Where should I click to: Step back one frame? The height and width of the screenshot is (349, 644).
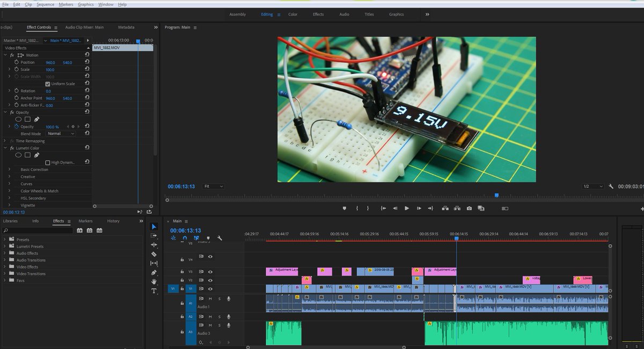395,208
